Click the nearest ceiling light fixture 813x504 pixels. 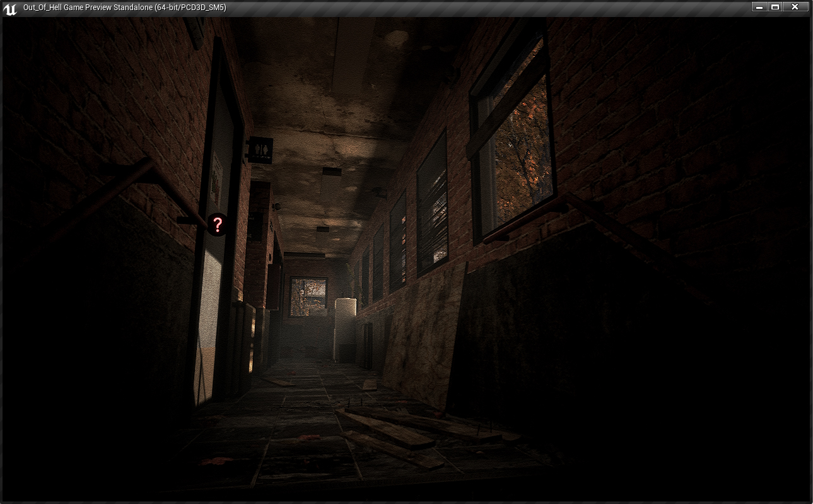pos(331,172)
